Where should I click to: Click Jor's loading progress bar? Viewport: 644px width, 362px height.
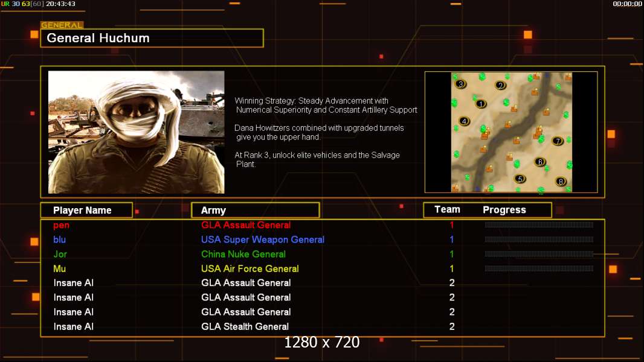click(x=539, y=254)
